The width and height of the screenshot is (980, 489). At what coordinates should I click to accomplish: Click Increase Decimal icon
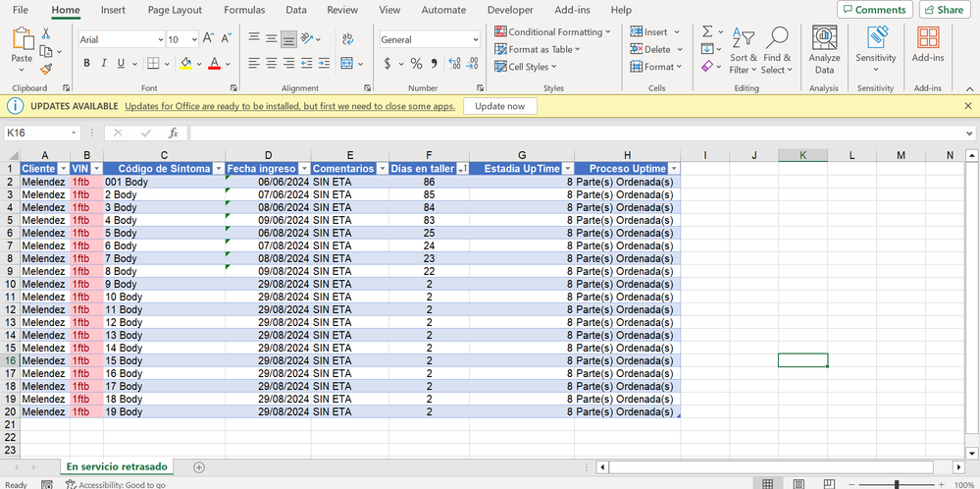point(455,63)
